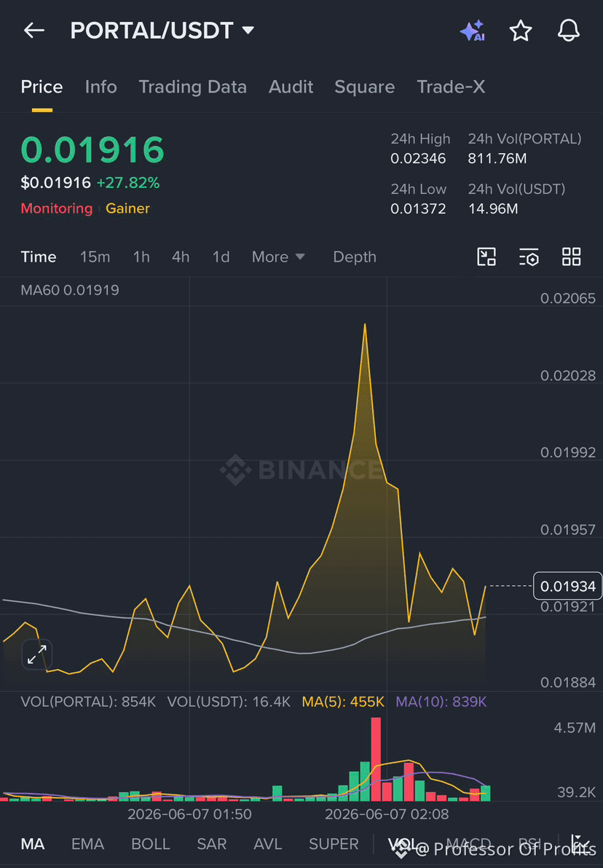Open chart indicator settings icon
This screenshot has width=603, height=868.
[x=529, y=257]
